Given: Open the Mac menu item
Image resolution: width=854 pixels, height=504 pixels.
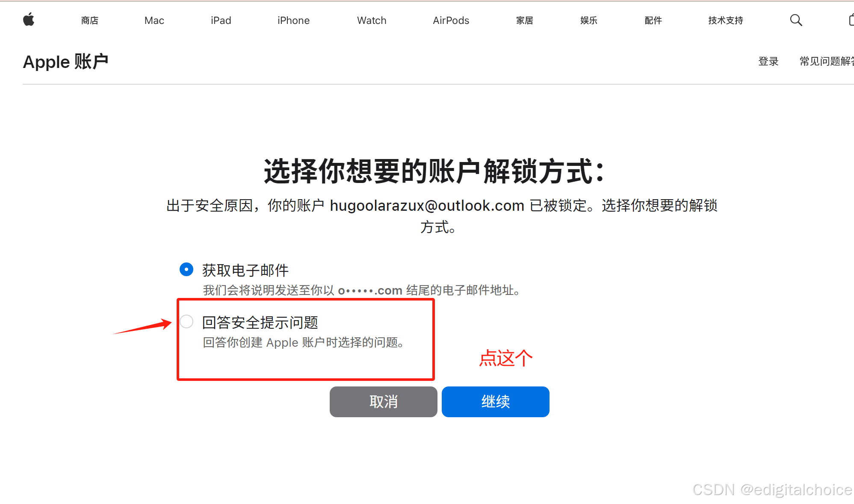Looking at the screenshot, I should (x=154, y=21).
